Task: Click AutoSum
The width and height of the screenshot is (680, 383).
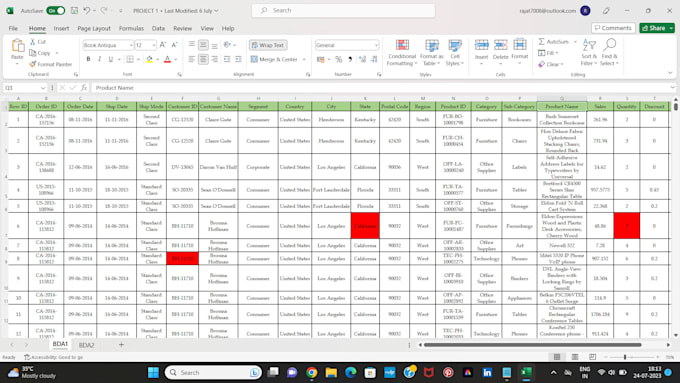Action: click(x=553, y=42)
